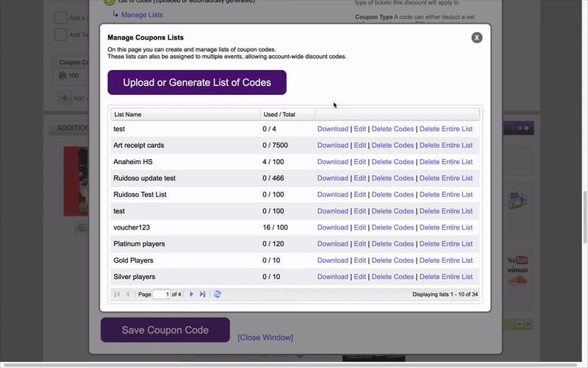Delete entire Ruidoso update test list
The image size is (588, 368).
click(446, 178)
